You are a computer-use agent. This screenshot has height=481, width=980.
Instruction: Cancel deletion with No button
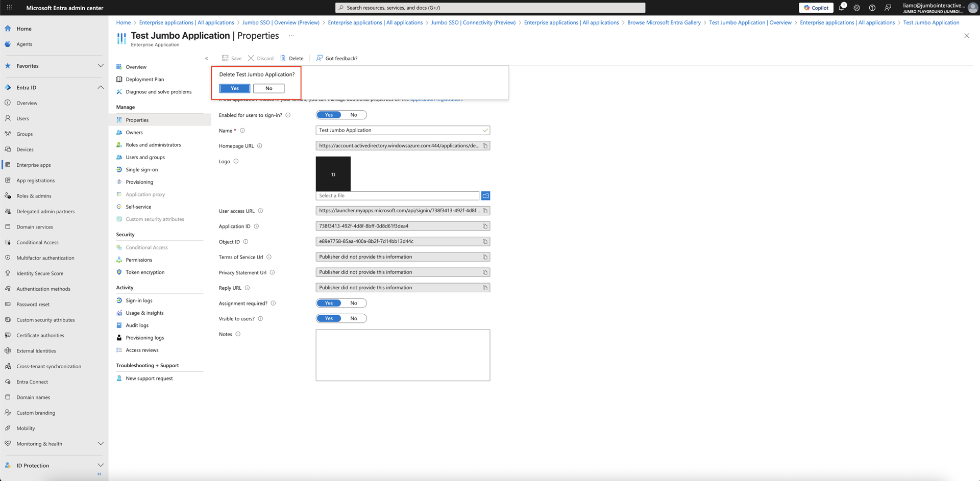pos(269,88)
